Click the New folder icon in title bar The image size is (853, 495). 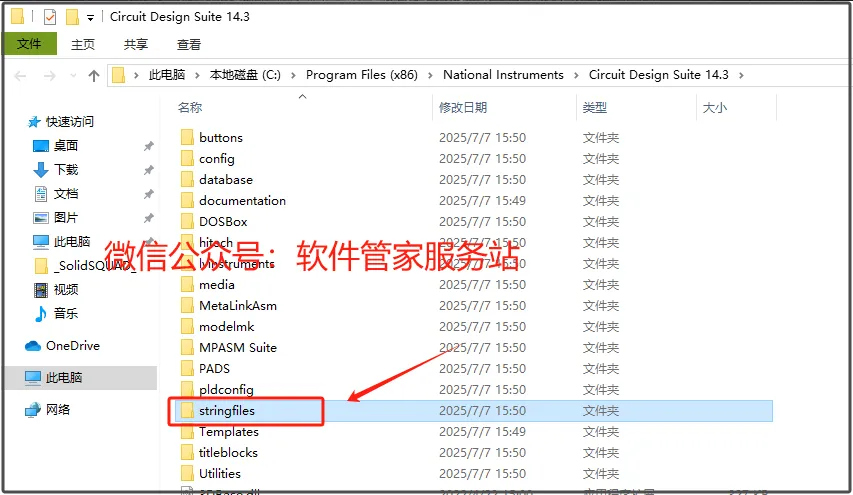[x=72, y=17]
